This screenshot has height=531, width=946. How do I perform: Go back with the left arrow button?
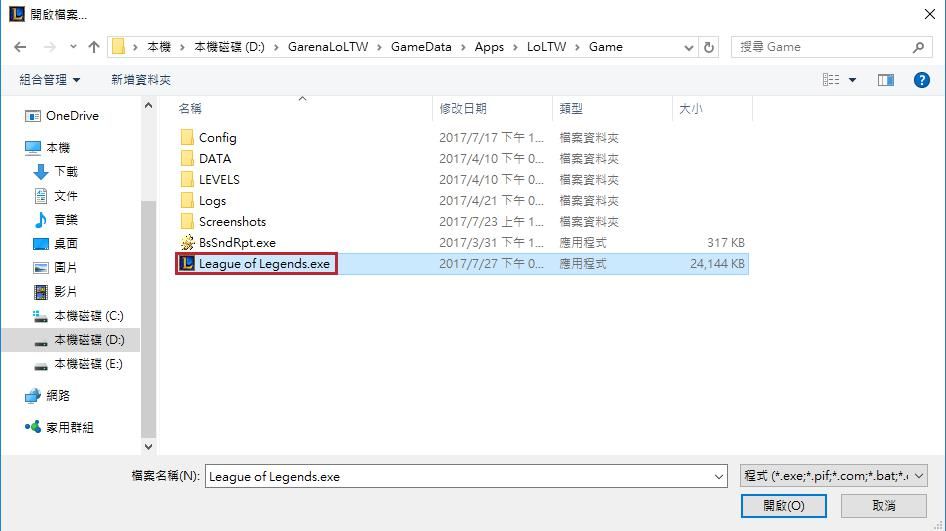tap(20, 47)
